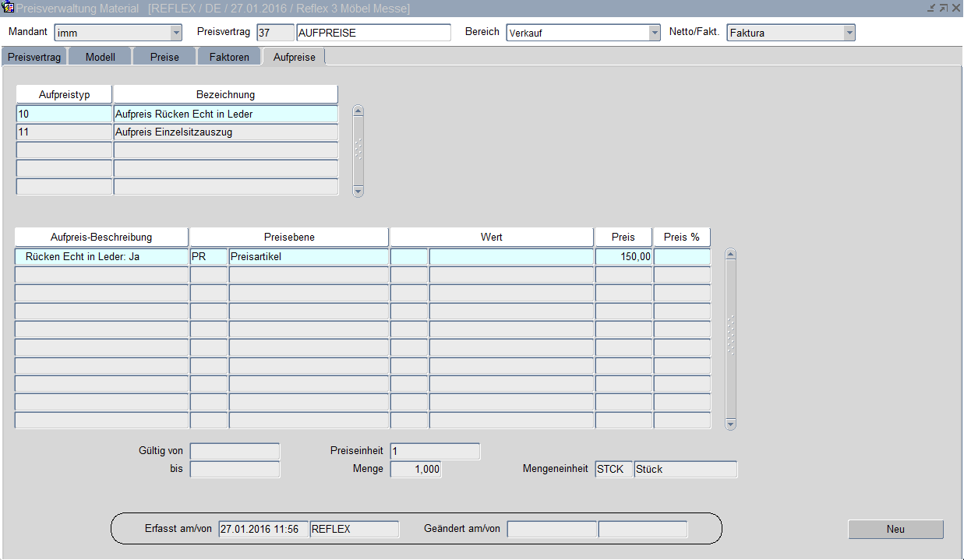Viewport: 964px width, 560px height.
Task: Click the Aufpreistyp list scroll-down arrow
Action: pyautogui.click(x=358, y=191)
